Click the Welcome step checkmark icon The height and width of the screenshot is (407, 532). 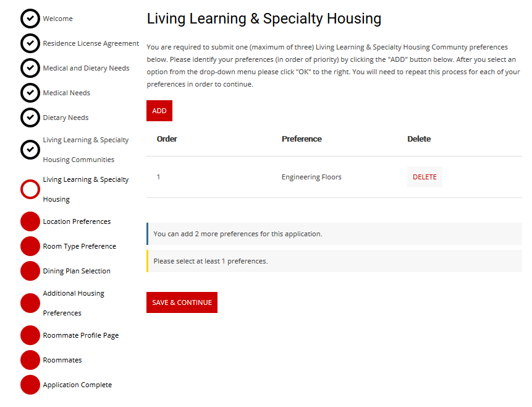tap(30, 19)
